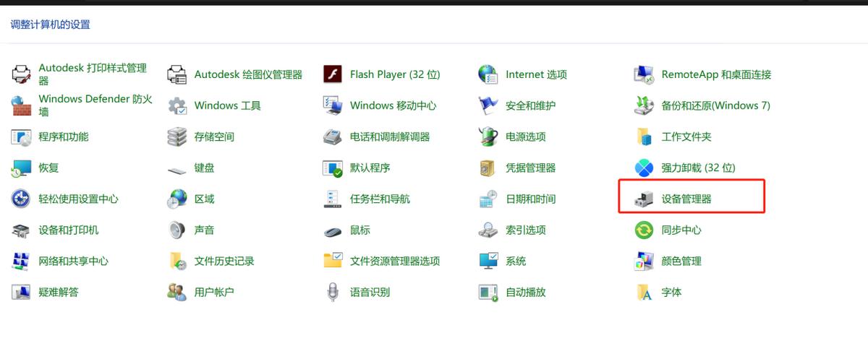Image resolution: width=868 pixels, height=359 pixels.
Task: Click the 程序和功能 link text
Action: coord(64,137)
